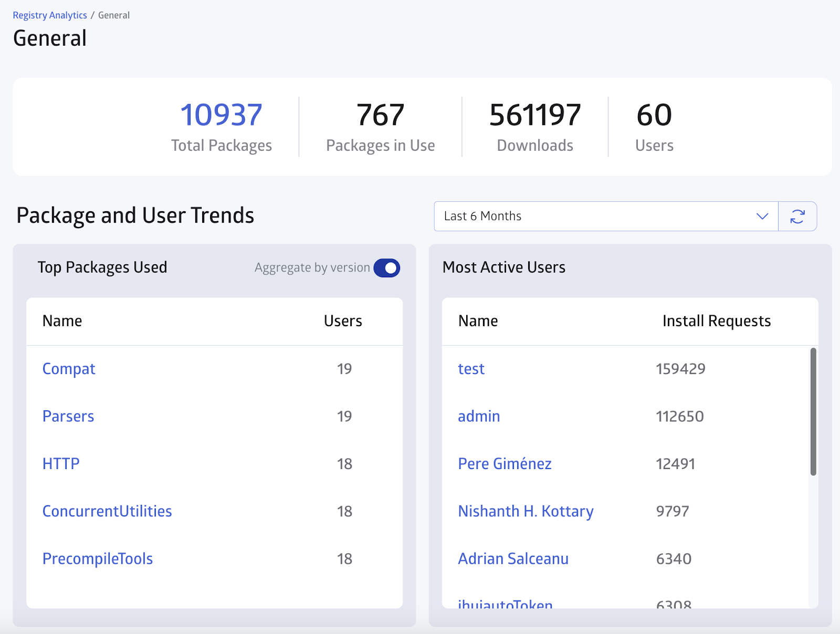The height and width of the screenshot is (634, 840).
Task: Open the Parsers package link
Action: [68, 417]
